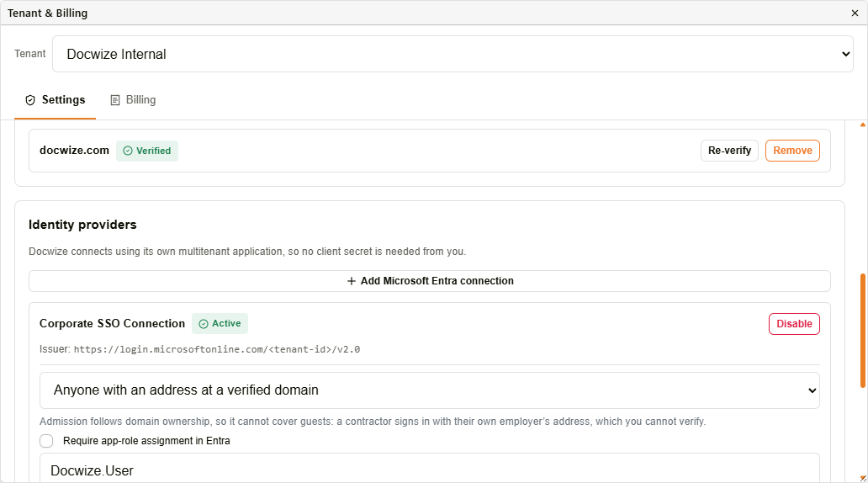Viewport: 868px width, 483px height.
Task: Click the chevron on the Tenant selector
Action: (x=845, y=54)
